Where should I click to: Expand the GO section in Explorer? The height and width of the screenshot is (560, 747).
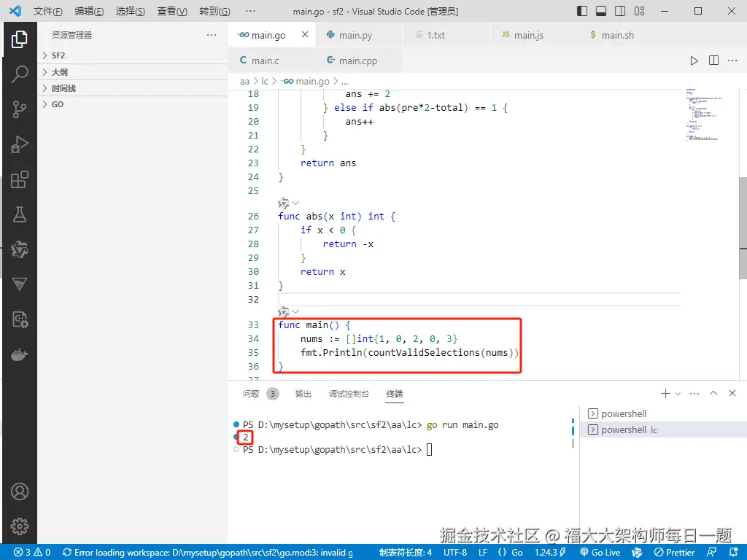pyautogui.click(x=133, y=104)
